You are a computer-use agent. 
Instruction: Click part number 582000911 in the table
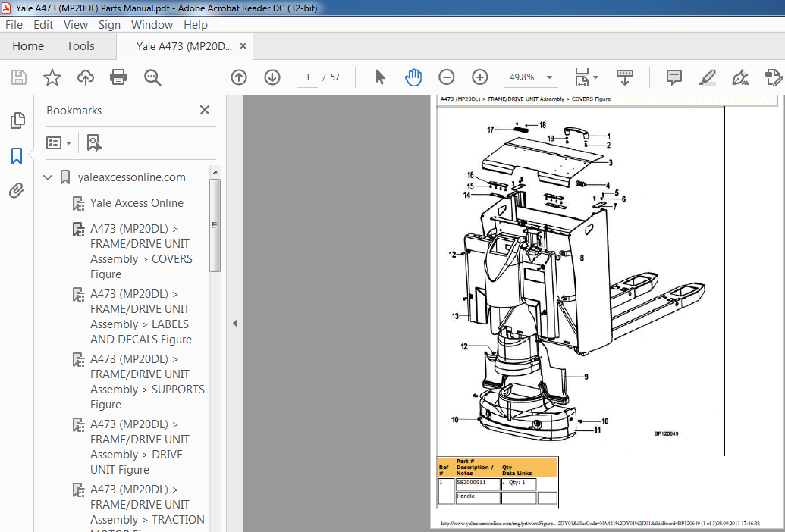pyautogui.click(x=471, y=483)
